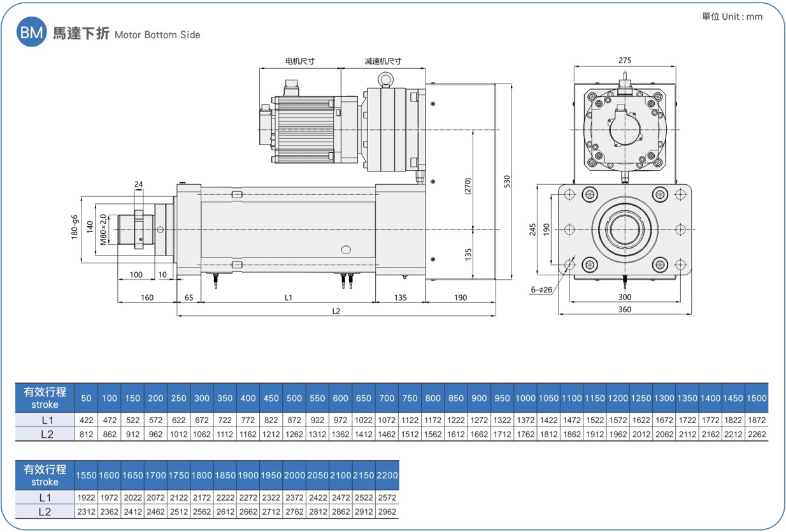Image resolution: width=786 pixels, height=532 pixels.
Task: Select stroke column header 2000
Action: [294, 476]
